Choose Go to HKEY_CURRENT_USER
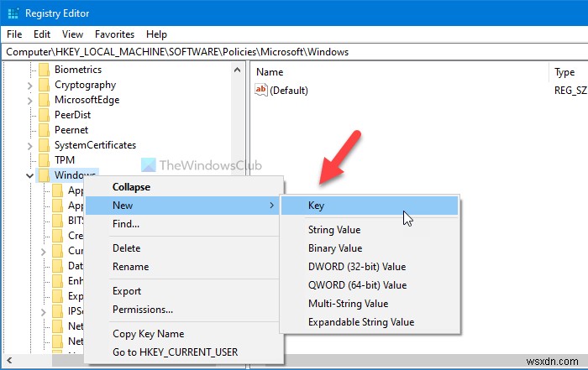This screenshot has width=588, height=370. [x=183, y=352]
